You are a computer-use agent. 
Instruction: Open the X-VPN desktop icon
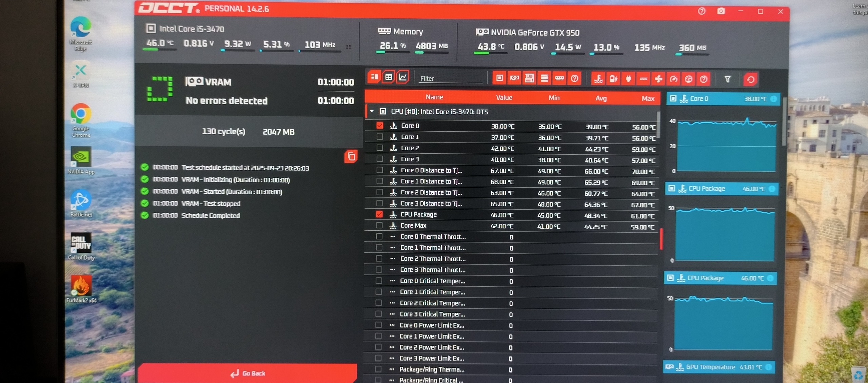pos(81,75)
